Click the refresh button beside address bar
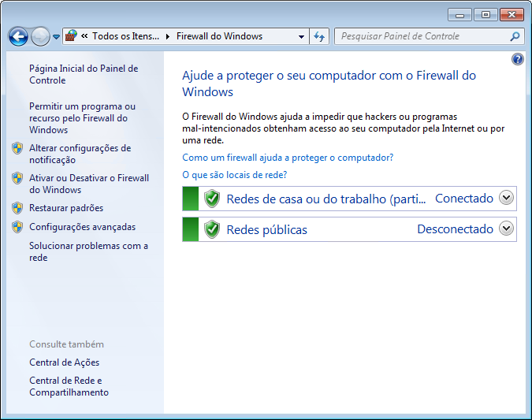The height and width of the screenshot is (420, 532). click(319, 36)
